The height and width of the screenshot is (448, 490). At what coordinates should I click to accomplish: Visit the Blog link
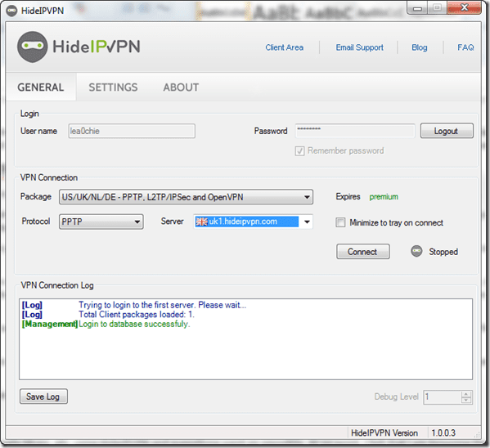[x=420, y=47]
